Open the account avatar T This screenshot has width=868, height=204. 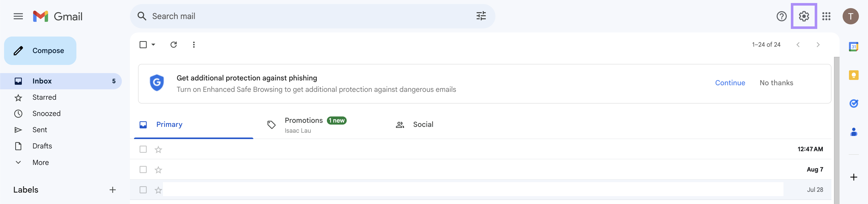[x=850, y=16]
